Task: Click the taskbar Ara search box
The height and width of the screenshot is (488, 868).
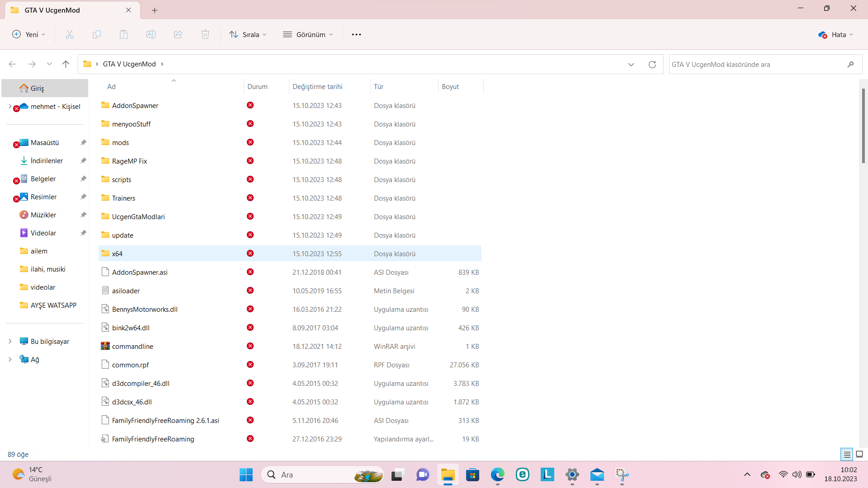Action: 322,475
